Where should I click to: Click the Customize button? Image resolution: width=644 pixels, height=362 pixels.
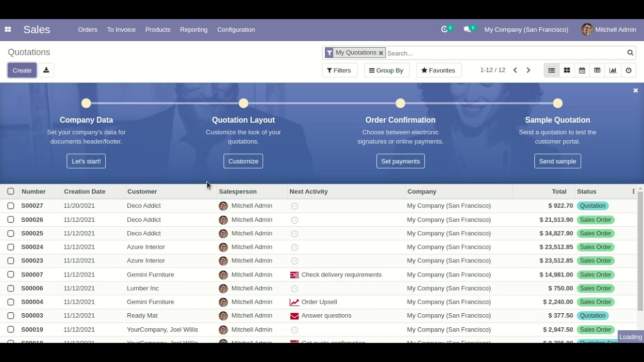[244, 161]
